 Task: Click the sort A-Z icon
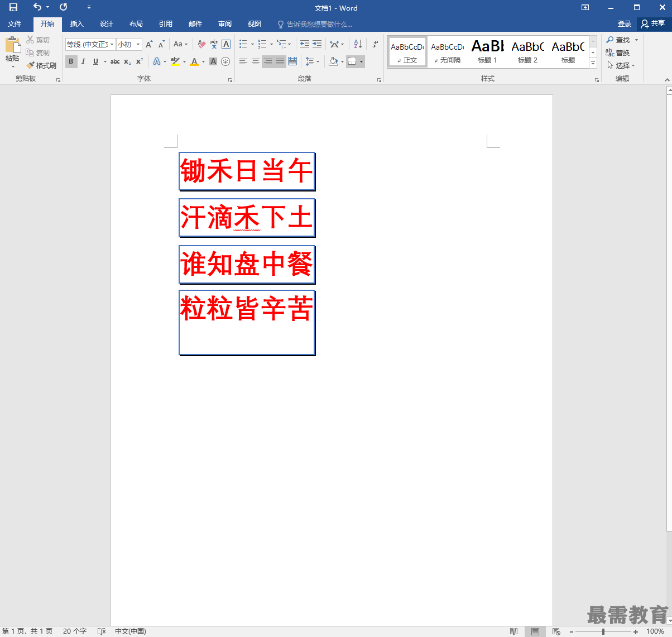(x=358, y=44)
